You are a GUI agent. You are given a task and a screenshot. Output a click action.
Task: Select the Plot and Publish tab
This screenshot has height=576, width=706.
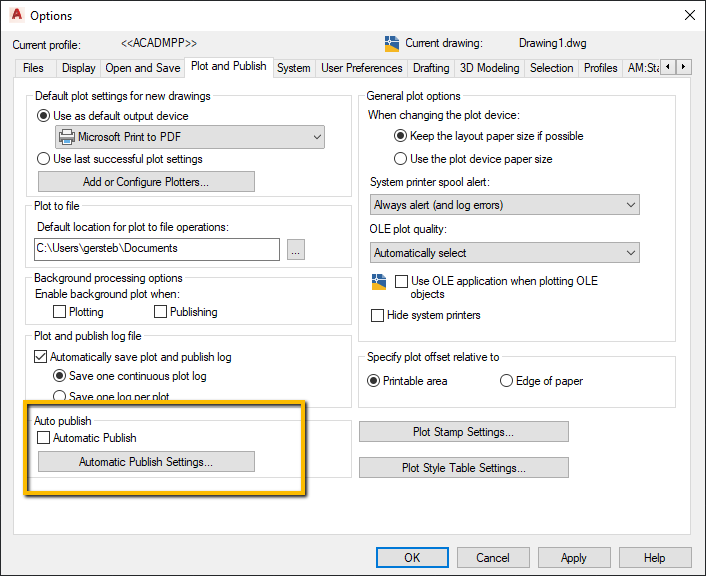click(229, 67)
